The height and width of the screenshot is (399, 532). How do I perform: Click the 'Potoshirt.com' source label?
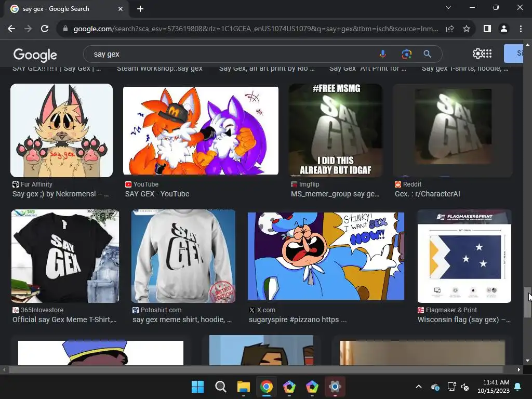161,310
